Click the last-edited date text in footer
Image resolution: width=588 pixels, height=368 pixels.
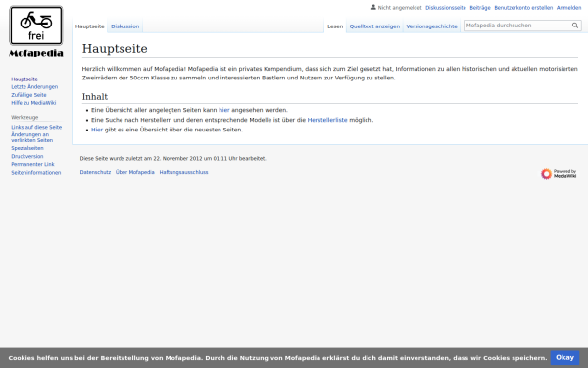pyautogui.click(x=172, y=159)
